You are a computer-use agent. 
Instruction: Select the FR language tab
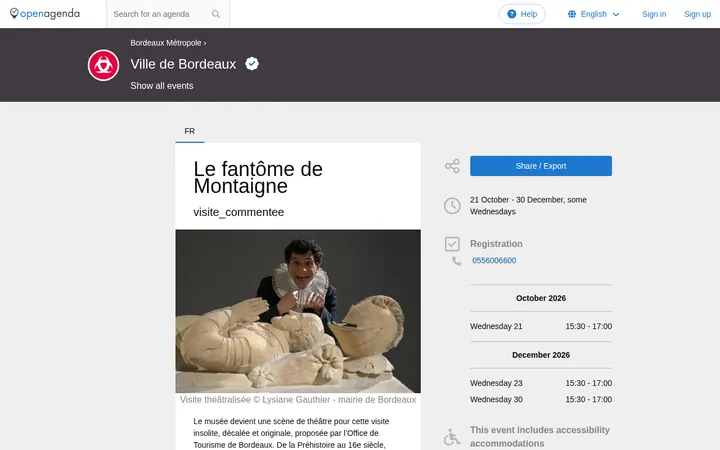click(x=190, y=131)
